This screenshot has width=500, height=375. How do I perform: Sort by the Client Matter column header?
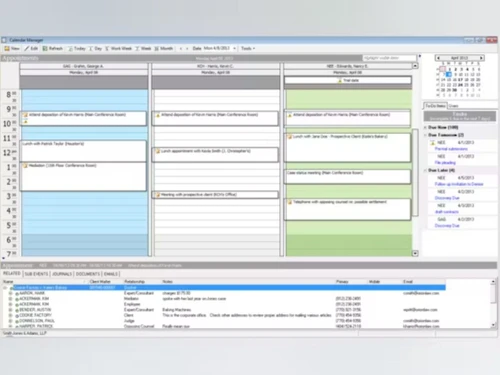(x=106, y=282)
